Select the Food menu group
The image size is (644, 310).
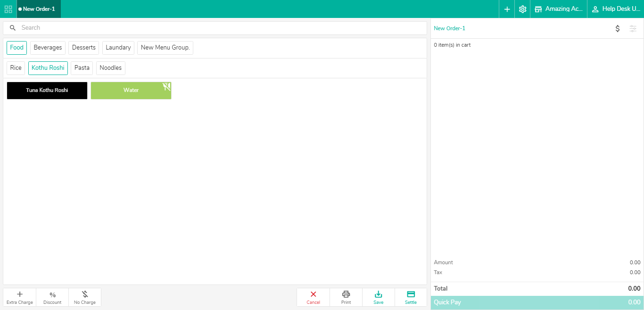click(x=17, y=48)
